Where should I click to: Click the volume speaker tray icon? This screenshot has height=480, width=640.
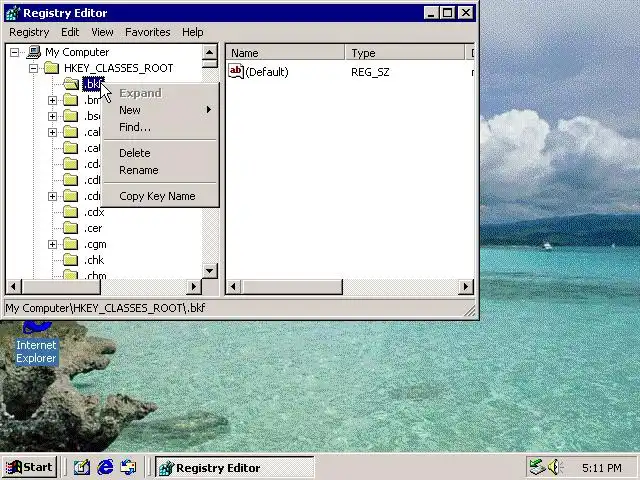tap(555, 467)
